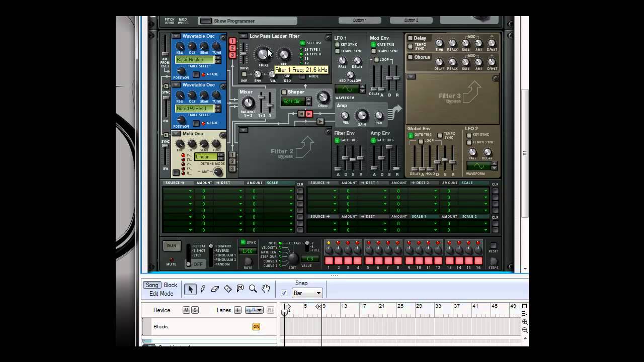Click the step sequencer Reset button
Screen dimensions: 644x362
[x=493, y=246]
